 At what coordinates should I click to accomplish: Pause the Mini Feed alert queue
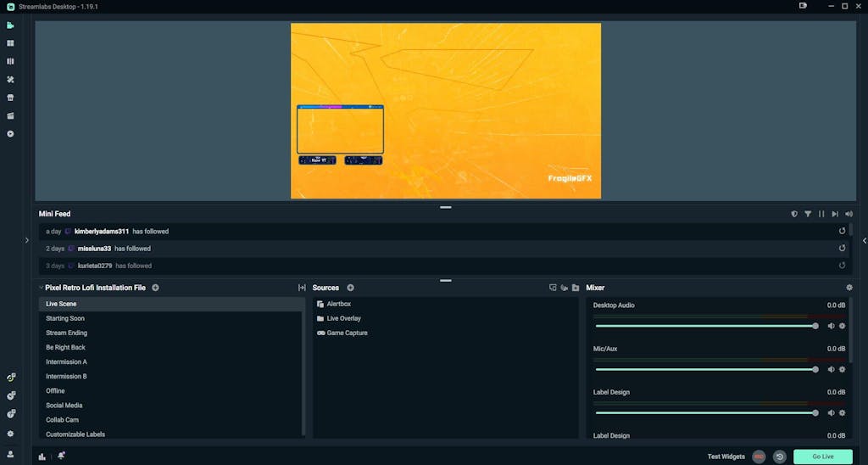(821, 214)
